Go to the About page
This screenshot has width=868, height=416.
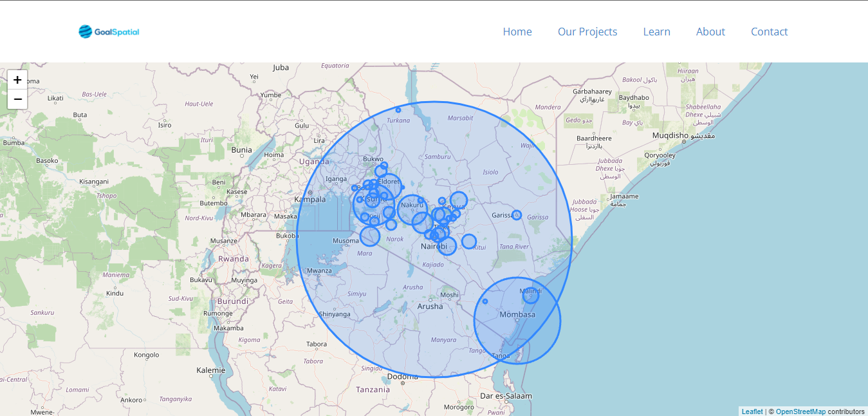(710, 31)
